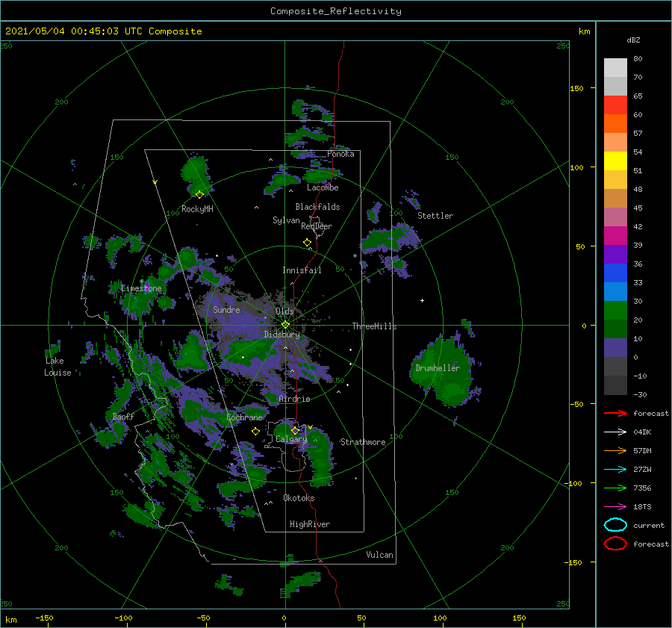Screen dimensions: 672x628
Task: Click the Calgary label
Action: 291,439
